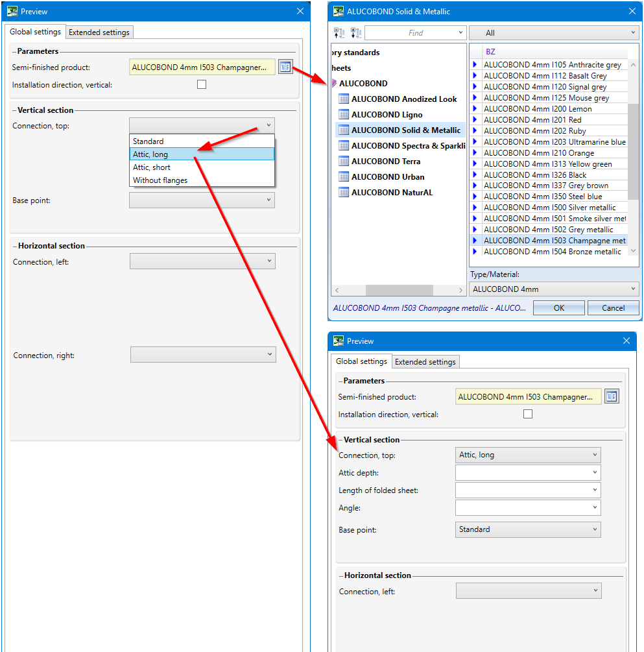Click the arrow marker beside I504 Bronze metallic

475,252
